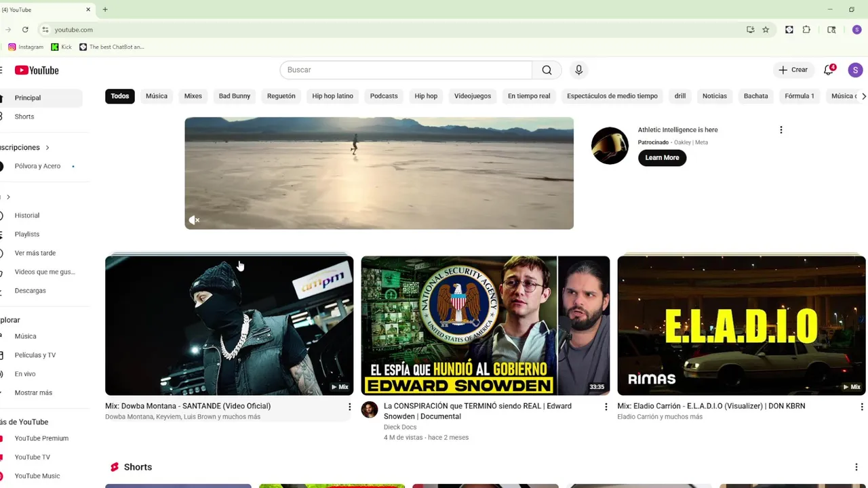Open notifications bell
This screenshot has height=488, width=868.
(x=828, y=70)
